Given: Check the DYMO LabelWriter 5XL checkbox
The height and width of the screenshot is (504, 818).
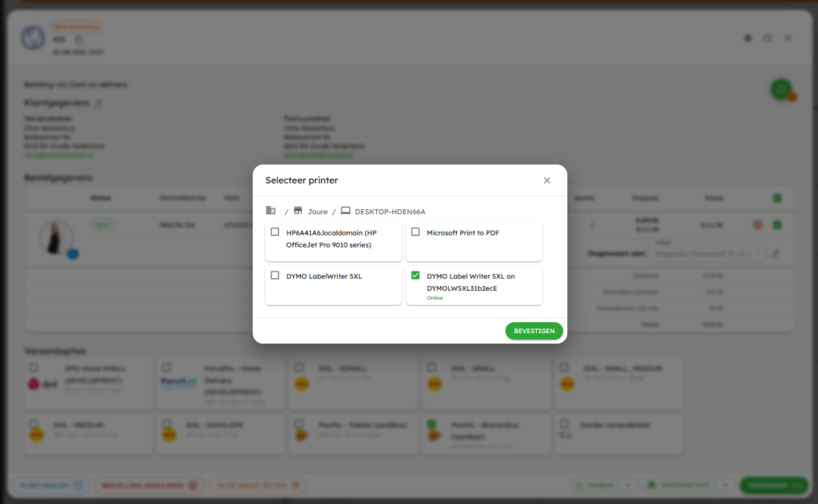Looking at the screenshot, I should 275,275.
